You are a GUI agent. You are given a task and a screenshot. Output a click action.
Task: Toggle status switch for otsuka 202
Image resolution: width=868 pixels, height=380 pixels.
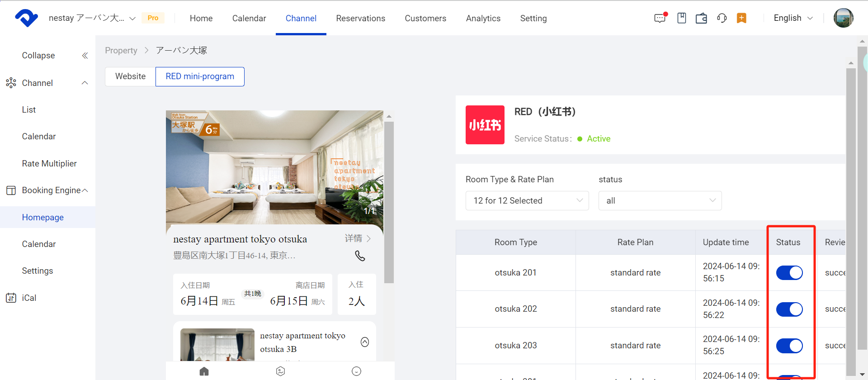[789, 309]
